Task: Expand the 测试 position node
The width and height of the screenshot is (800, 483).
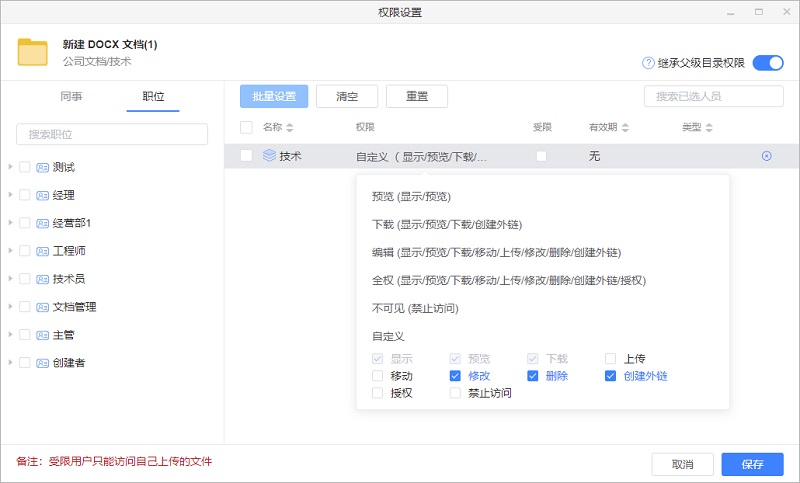Action: [x=10, y=167]
